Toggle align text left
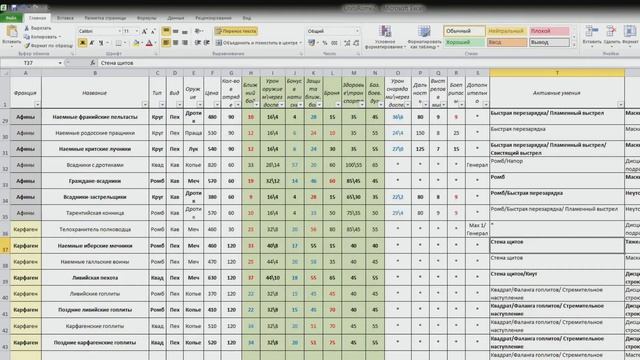 (166, 42)
